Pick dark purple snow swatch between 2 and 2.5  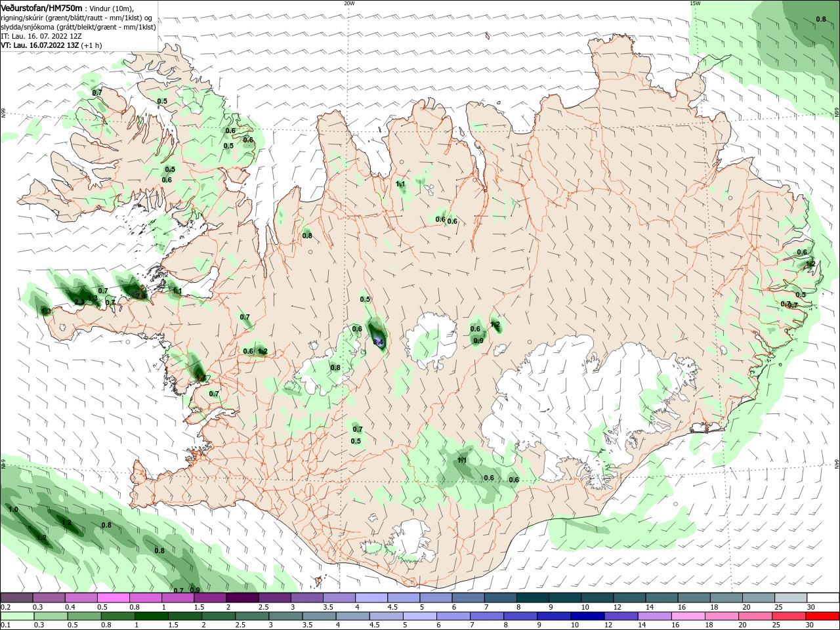242,598
